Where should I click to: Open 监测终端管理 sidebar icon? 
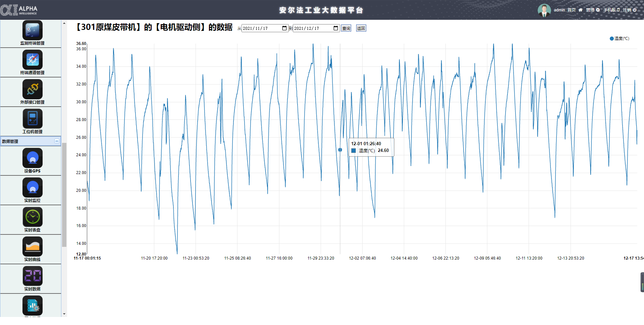(32, 31)
